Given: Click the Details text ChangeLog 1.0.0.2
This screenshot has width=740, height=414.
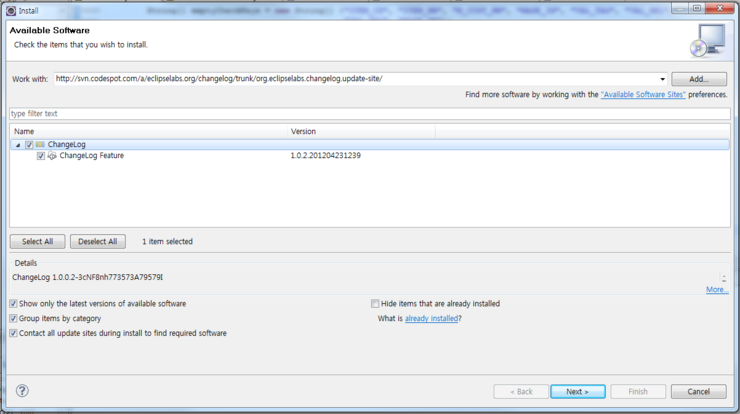Looking at the screenshot, I should coord(87,277).
